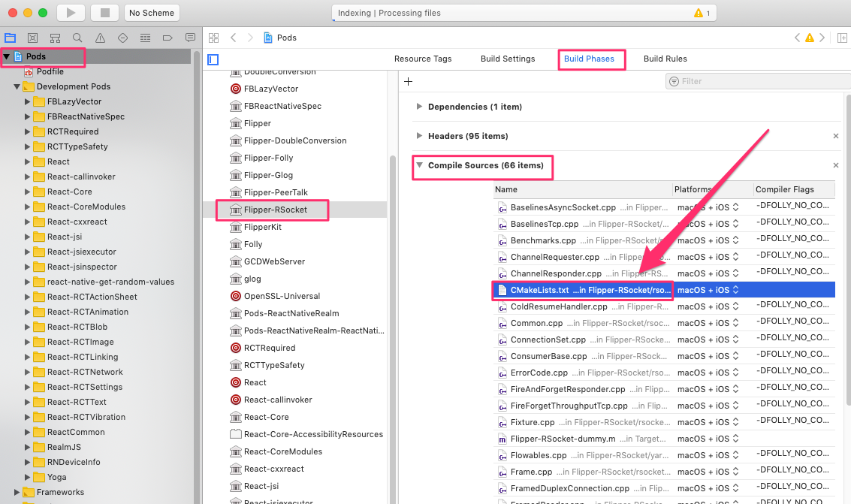This screenshot has height=504, width=851.
Task: Expand the Frameworks group
Action: [17, 492]
